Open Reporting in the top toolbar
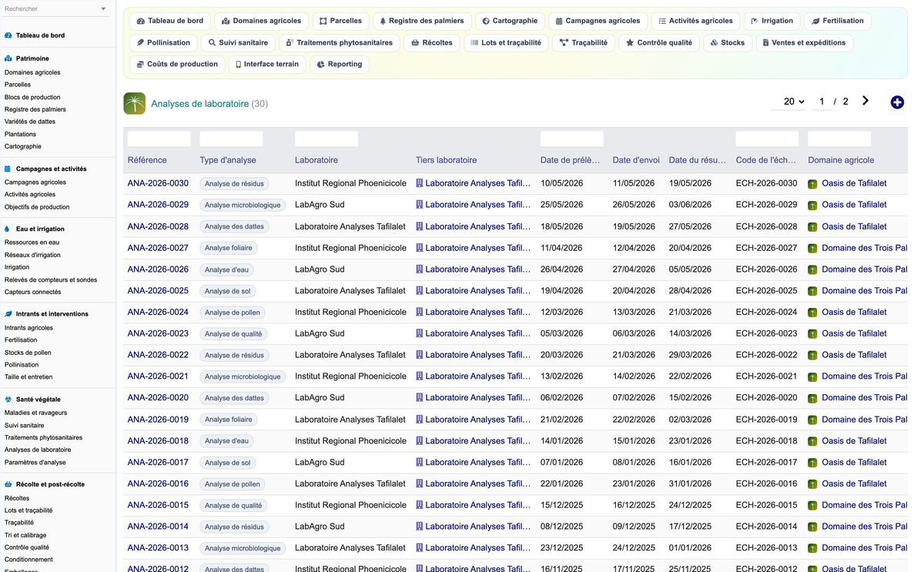Viewport: 924px width, 572px height. [x=339, y=64]
